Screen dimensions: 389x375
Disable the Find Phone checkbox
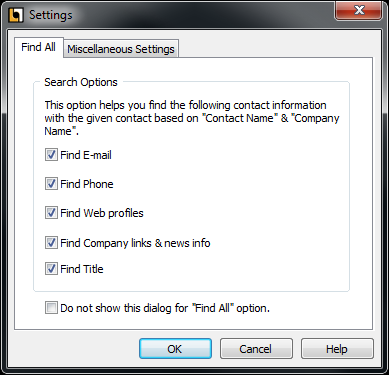coord(51,184)
